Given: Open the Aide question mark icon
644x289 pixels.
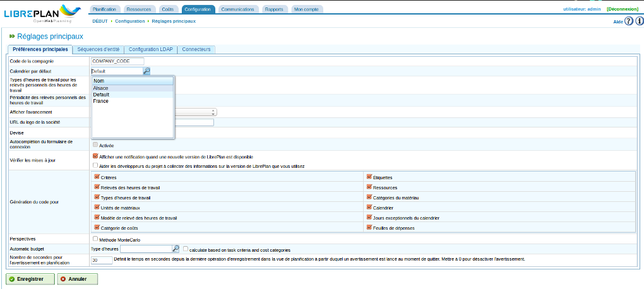Looking at the screenshot, I should (x=629, y=21).
